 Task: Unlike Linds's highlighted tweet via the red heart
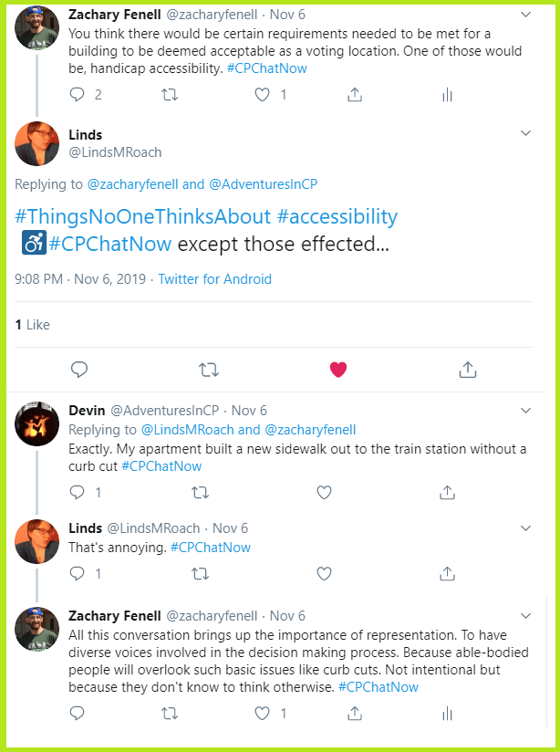(338, 369)
